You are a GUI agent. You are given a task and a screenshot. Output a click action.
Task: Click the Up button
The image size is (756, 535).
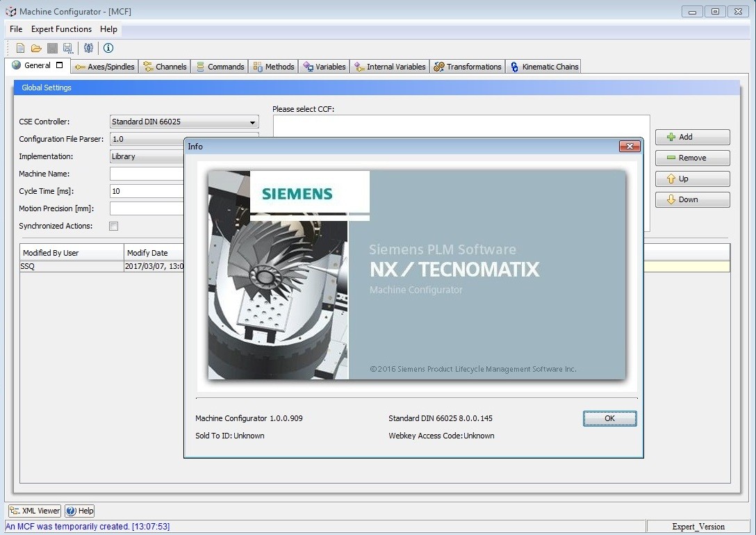[x=692, y=179]
